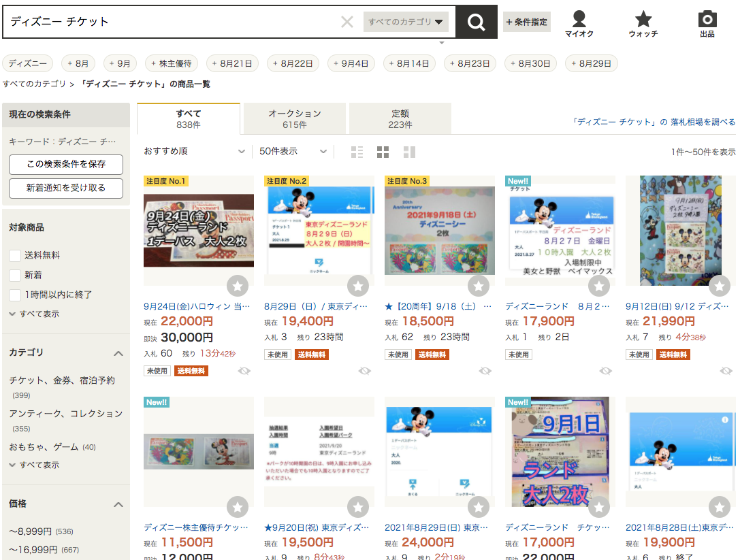Select the 定額 223件 tab
Viewport: 740px width, 560px height.
[x=400, y=119]
